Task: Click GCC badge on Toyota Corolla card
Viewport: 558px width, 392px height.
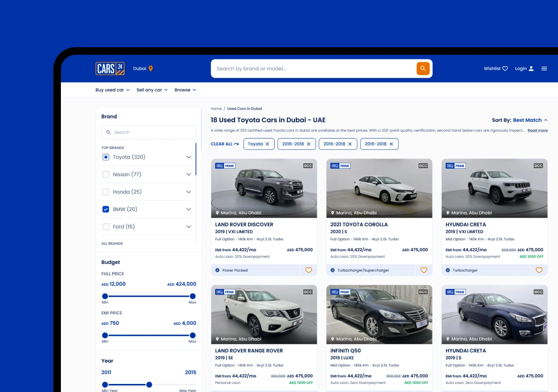Action: click(423, 166)
